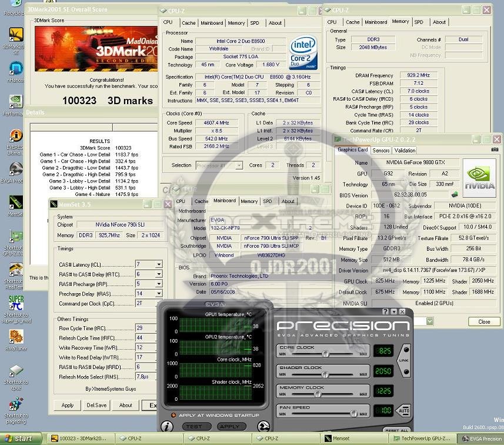Select the Graphics Card tab in GPU-Z
Screen dimensions: 504x445
point(352,150)
